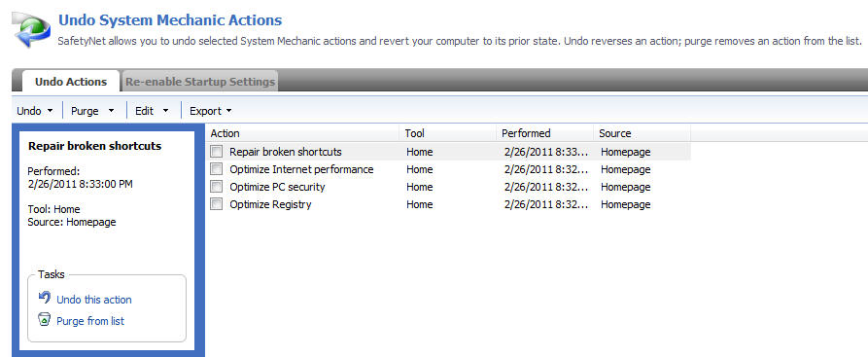This screenshot has height=357, width=868.
Task: Select the Optimize Registry list row
Action: [449, 204]
